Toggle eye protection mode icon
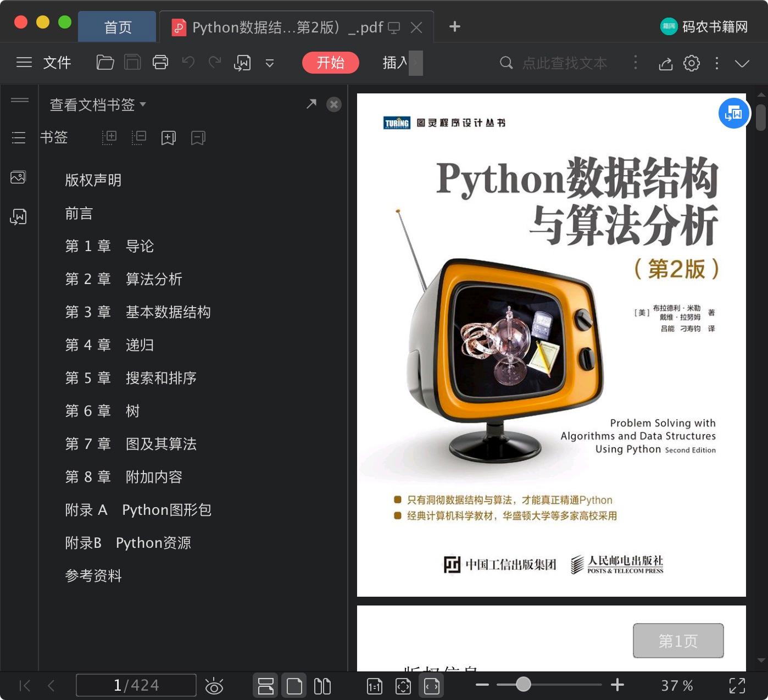The width and height of the screenshot is (768, 700). click(x=214, y=686)
